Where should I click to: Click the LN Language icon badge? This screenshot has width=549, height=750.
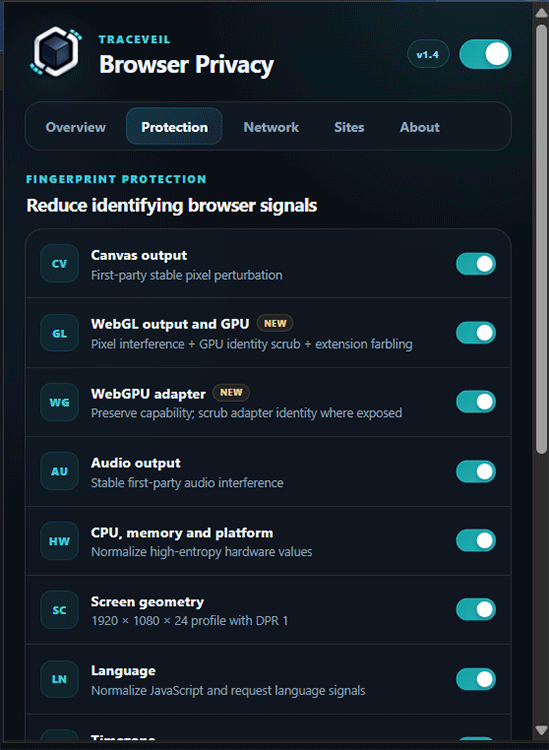[x=59, y=679]
